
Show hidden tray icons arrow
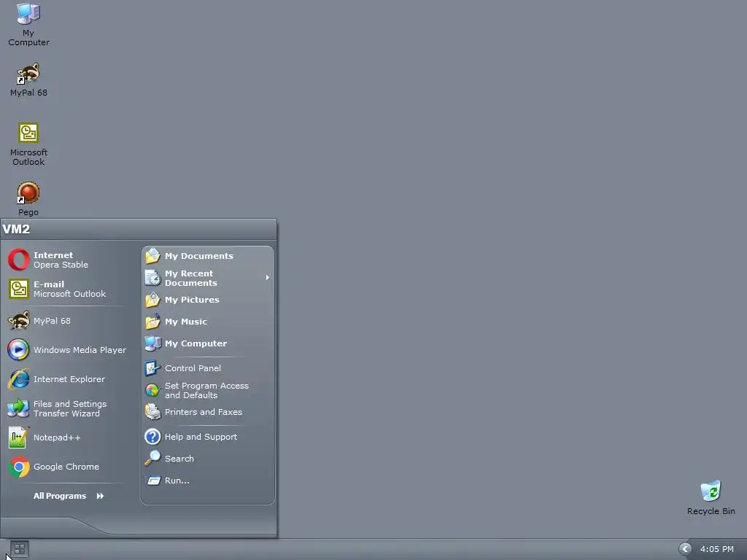point(685,549)
